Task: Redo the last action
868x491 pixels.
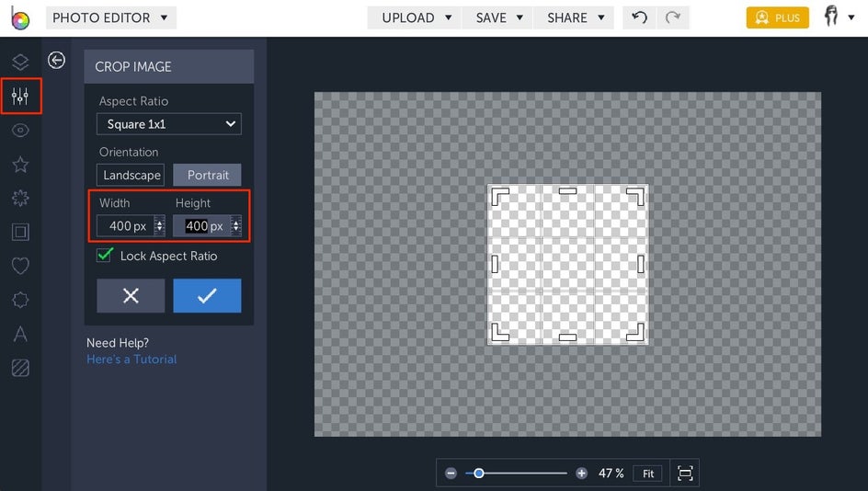Action: 672,17
